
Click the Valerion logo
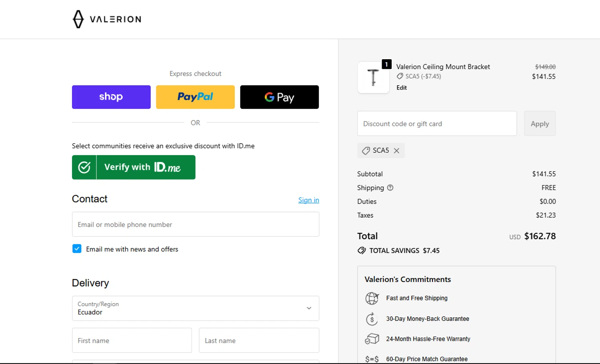coord(107,19)
